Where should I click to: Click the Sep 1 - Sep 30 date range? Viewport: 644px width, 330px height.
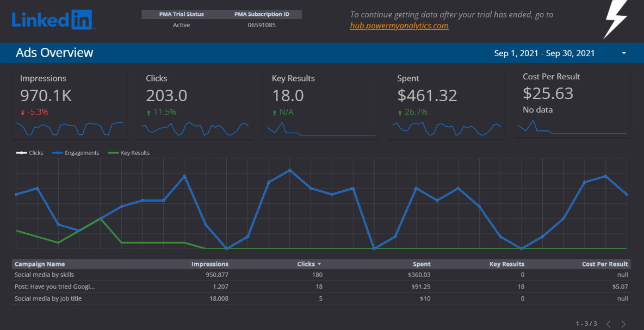coord(544,53)
